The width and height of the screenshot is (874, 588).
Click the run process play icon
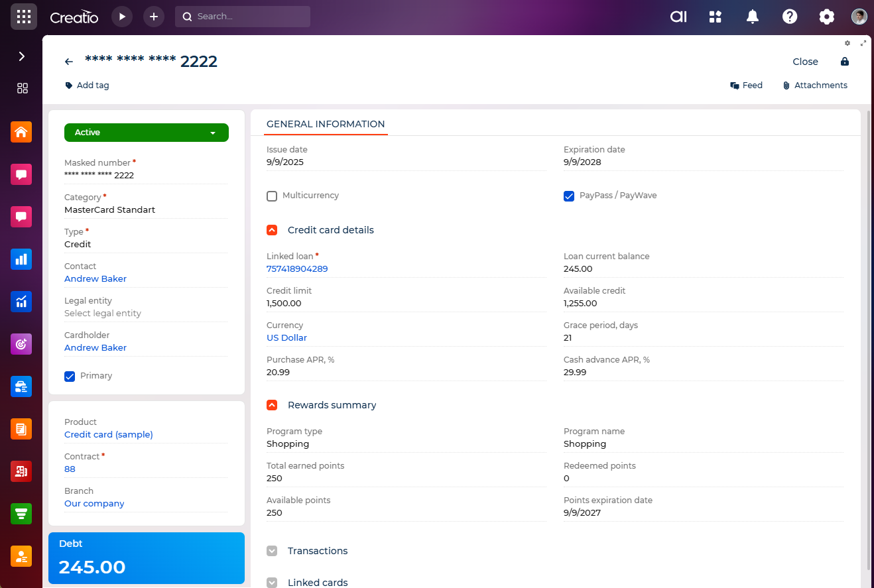122,17
